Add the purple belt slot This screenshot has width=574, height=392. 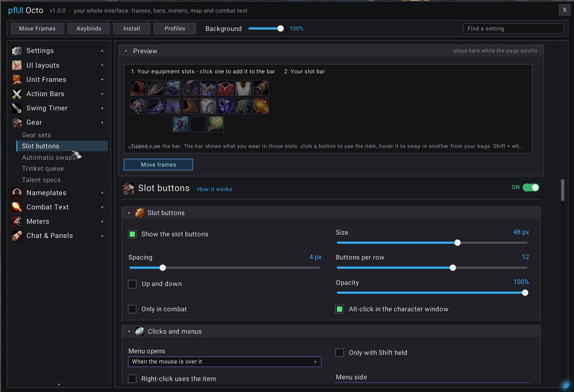[x=155, y=106]
